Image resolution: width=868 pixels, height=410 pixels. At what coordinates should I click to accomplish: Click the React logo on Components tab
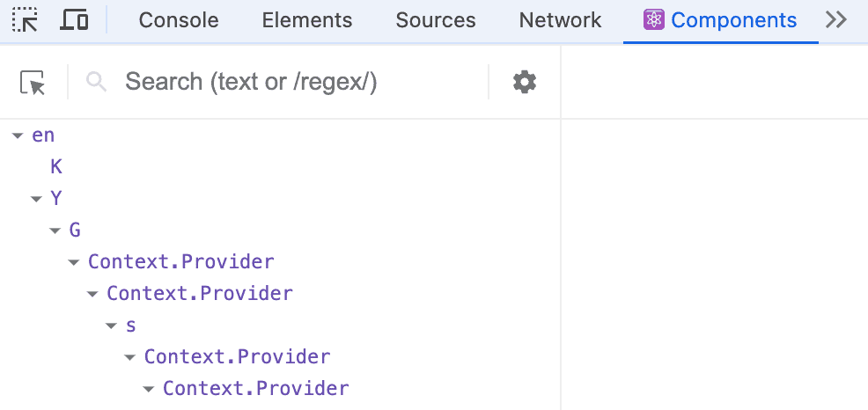pos(654,20)
